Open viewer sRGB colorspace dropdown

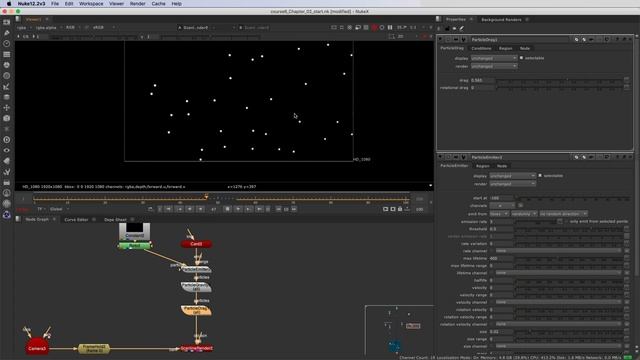pos(104,27)
